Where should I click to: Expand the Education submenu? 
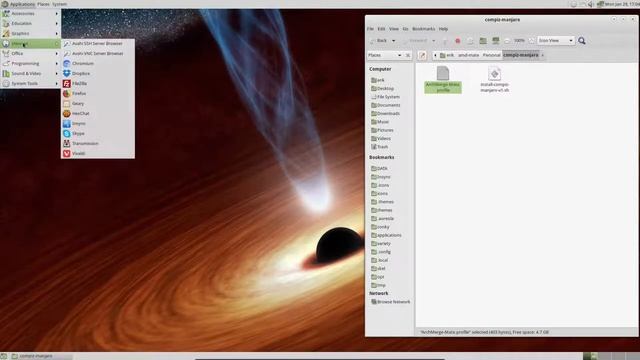(x=31, y=23)
